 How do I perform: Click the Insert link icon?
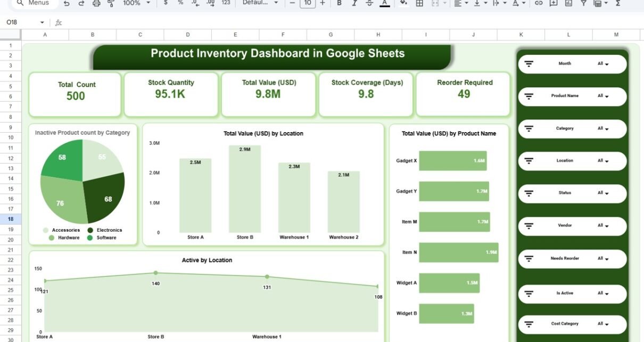click(x=539, y=3)
